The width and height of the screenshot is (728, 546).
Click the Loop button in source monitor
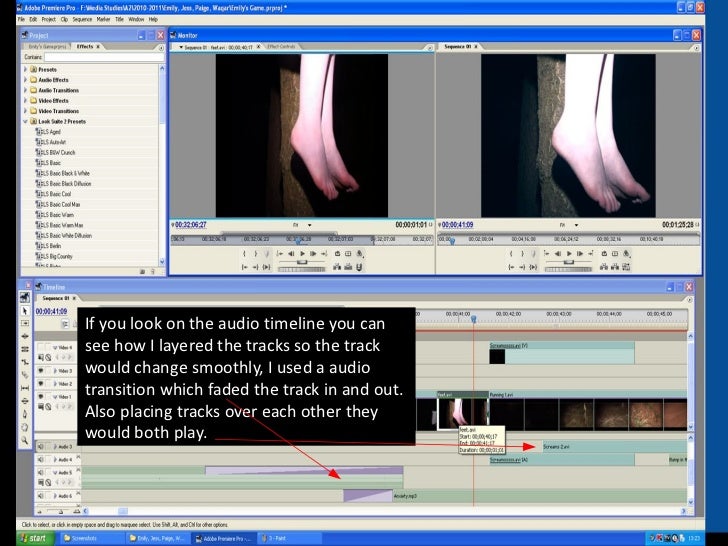point(338,254)
